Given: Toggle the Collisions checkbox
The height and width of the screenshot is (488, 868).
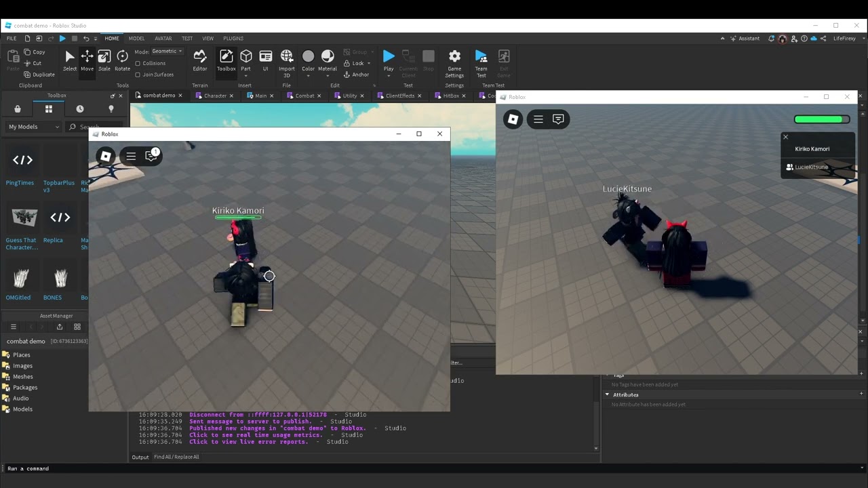Looking at the screenshot, I should [138, 64].
